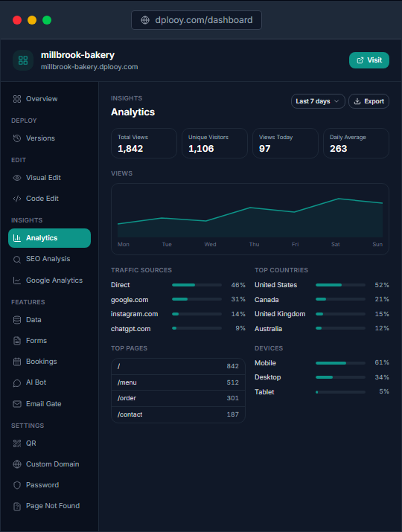Click the Password shield icon
The height and width of the screenshot is (532, 402).
tap(17, 485)
